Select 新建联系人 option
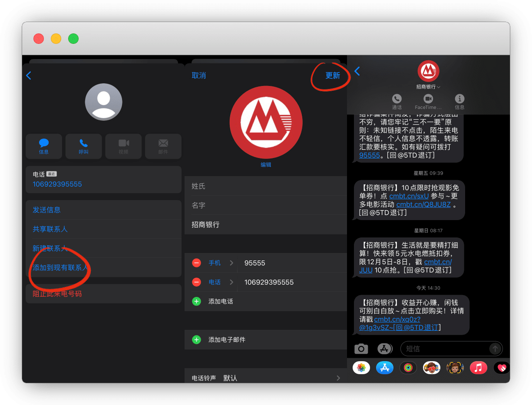Screen dimensions: 532x405 pyautogui.click(x=50, y=249)
